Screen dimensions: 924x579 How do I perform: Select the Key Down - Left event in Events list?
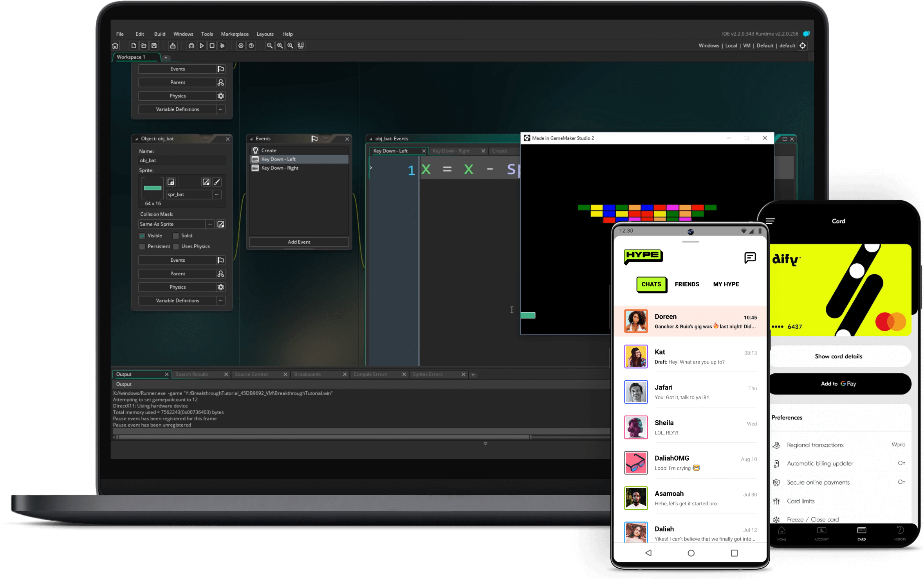tap(279, 159)
